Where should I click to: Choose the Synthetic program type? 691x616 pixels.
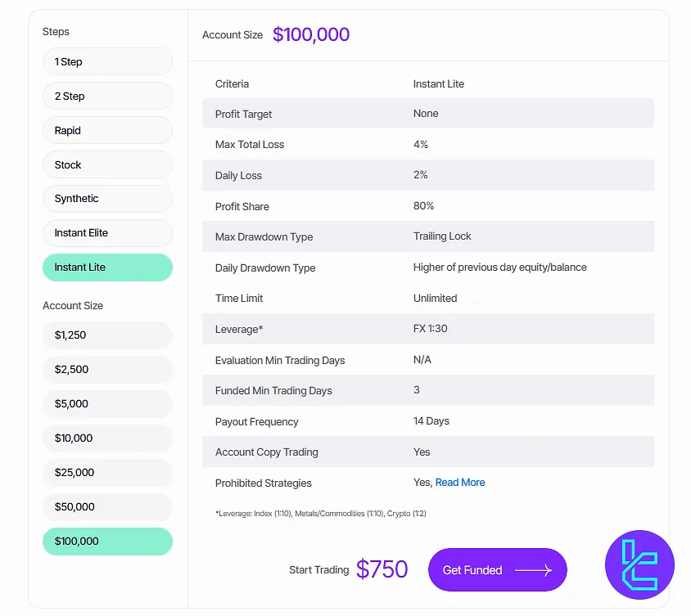tap(107, 199)
